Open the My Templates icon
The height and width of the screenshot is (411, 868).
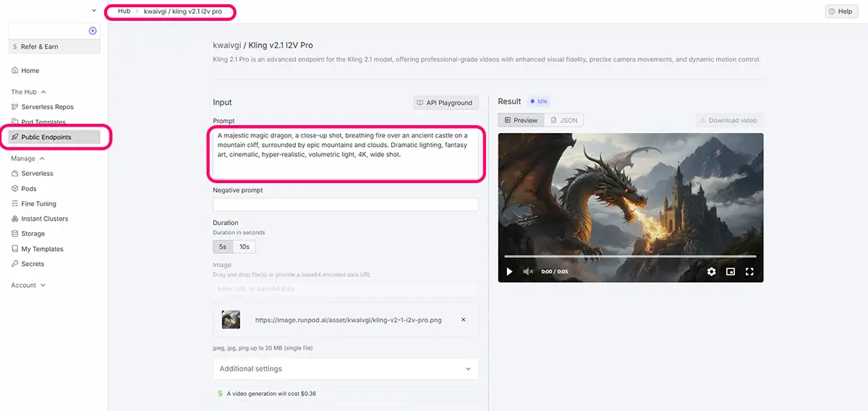pos(15,249)
